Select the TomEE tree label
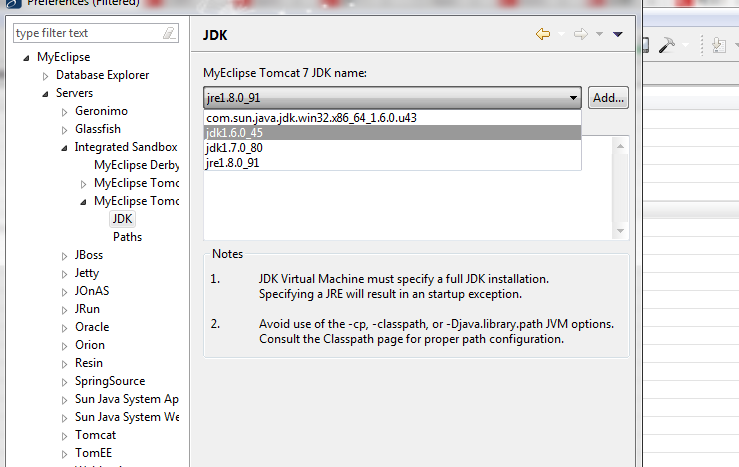 [x=93, y=453]
